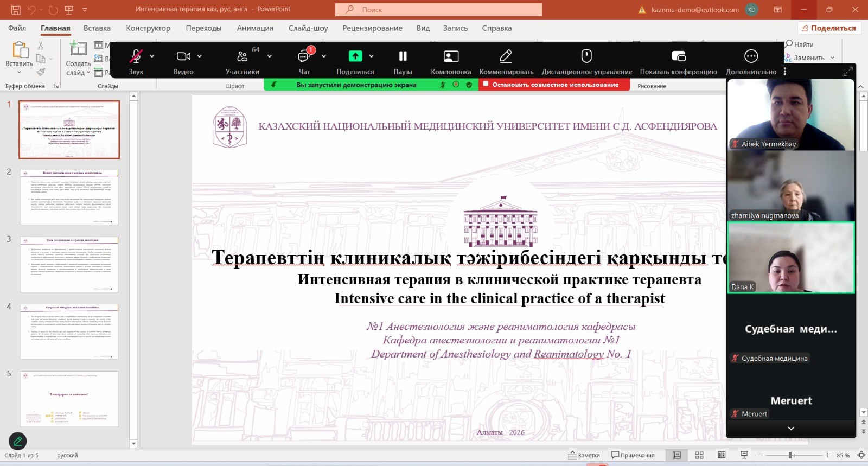The height and width of the screenshot is (466, 868).
Task: Click the Layout icon in Zoom toolbar
Action: (x=451, y=56)
